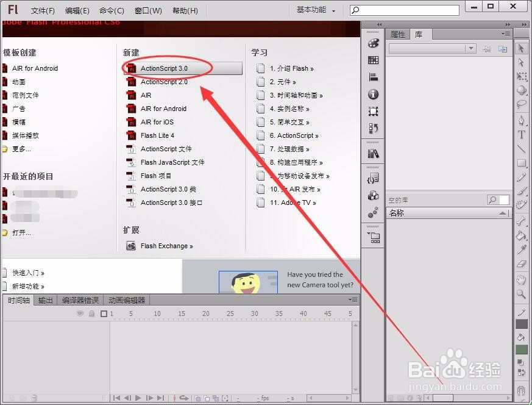Open the Project panel folder icon

click(x=374, y=237)
